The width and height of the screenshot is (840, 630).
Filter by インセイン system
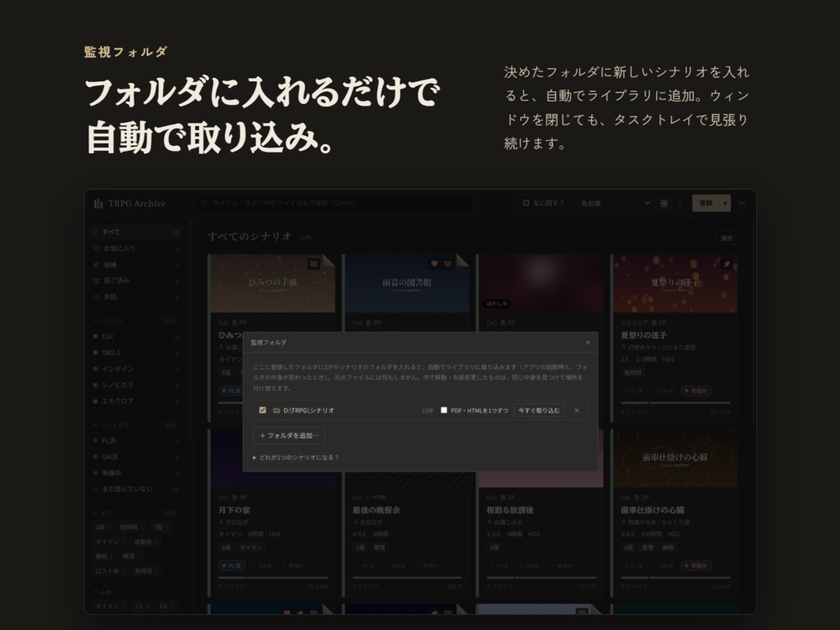pos(136,368)
